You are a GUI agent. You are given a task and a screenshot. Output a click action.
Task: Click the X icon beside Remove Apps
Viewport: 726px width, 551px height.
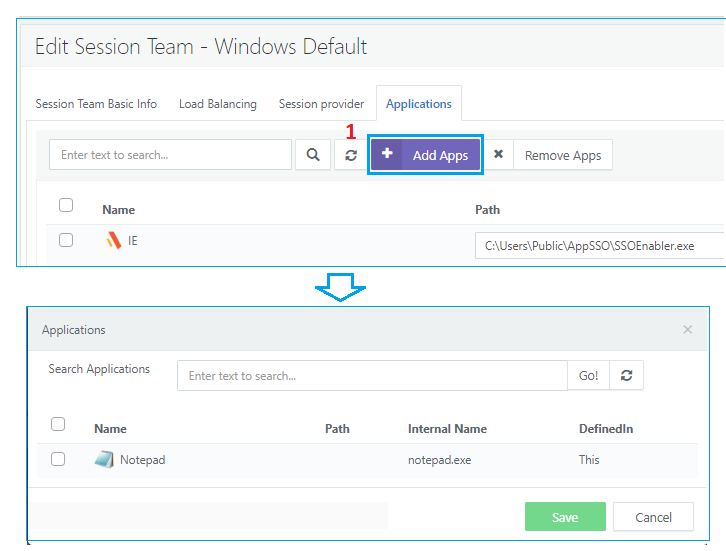[498, 154]
